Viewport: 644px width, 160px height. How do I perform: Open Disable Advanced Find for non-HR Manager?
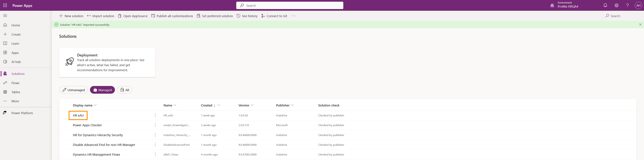104,145
